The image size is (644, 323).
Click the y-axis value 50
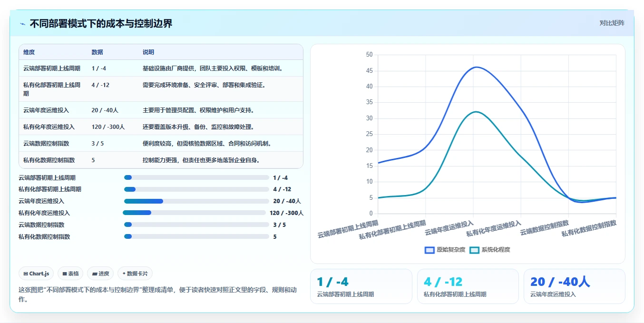tap(370, 55)
